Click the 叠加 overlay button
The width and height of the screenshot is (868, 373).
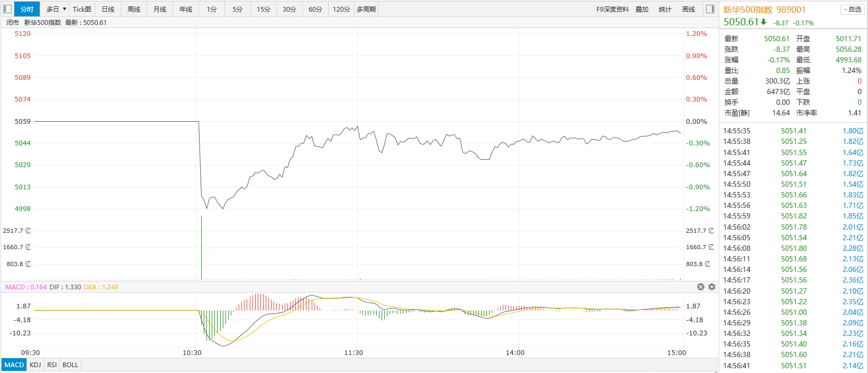642,9
